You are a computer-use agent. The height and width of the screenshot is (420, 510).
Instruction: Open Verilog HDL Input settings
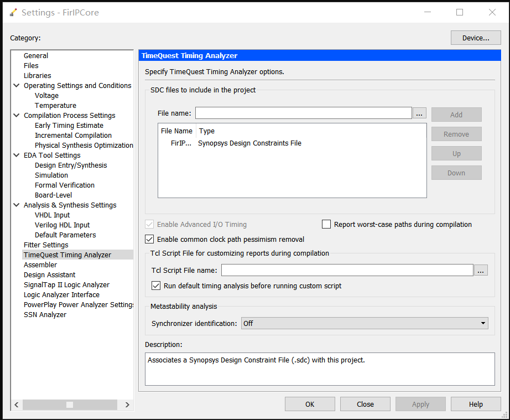click(x=62, y=225)
